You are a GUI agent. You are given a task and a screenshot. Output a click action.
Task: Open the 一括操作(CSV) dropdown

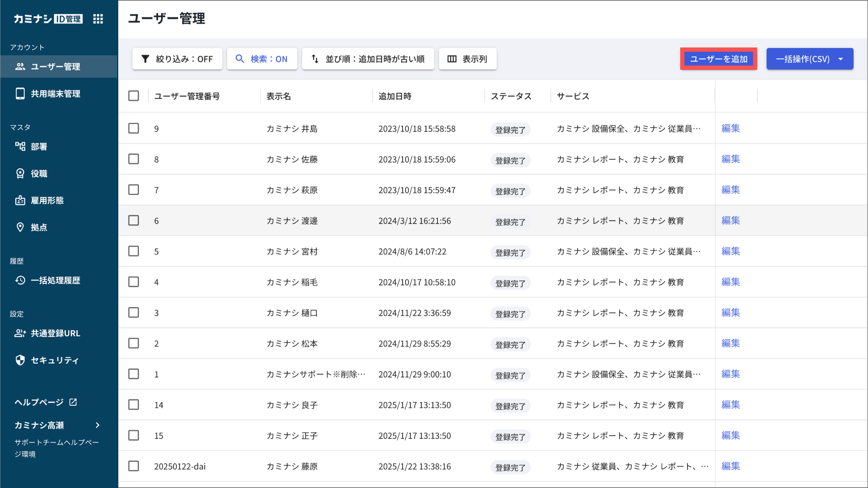point(810,59)
